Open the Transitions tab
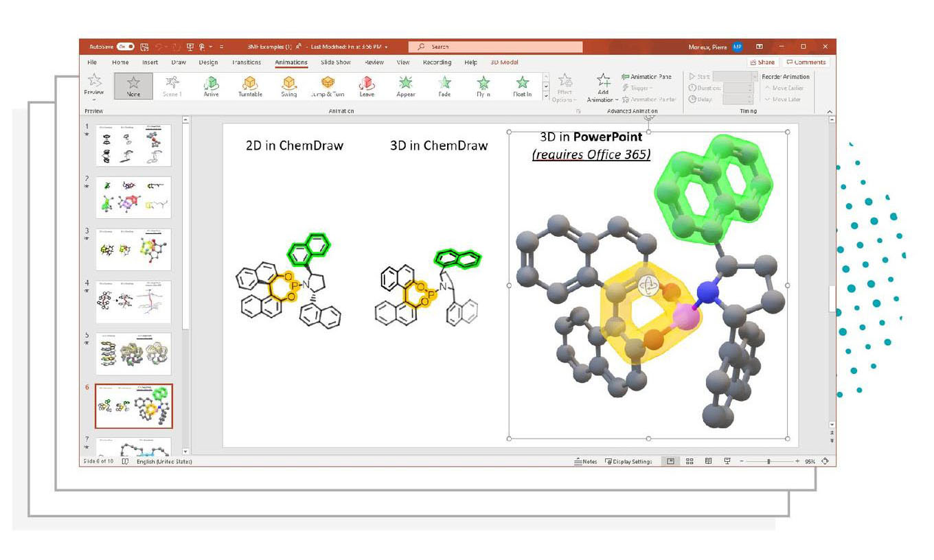Image resolution: width=934 pixels, height=560 pixels. (x=247, y=62)
